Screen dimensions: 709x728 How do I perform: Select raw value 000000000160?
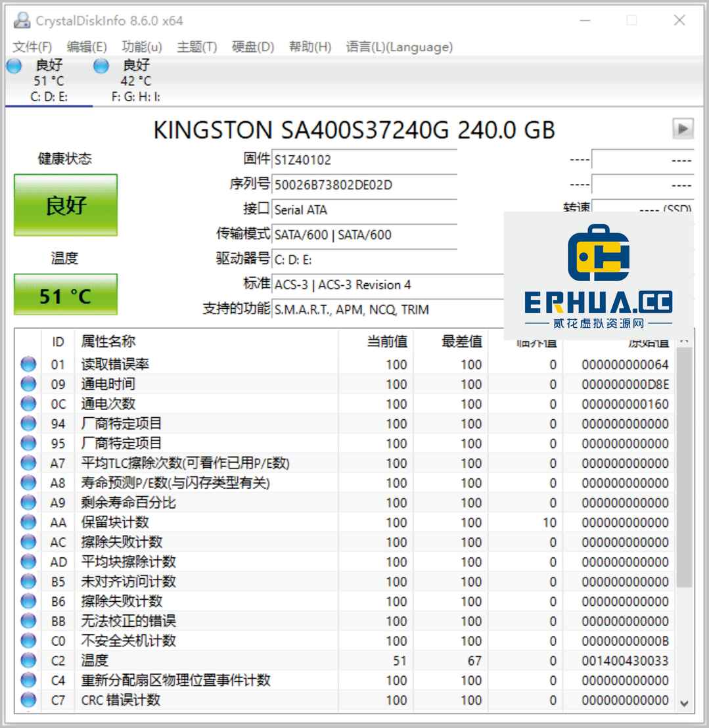(x=625, y=404)
